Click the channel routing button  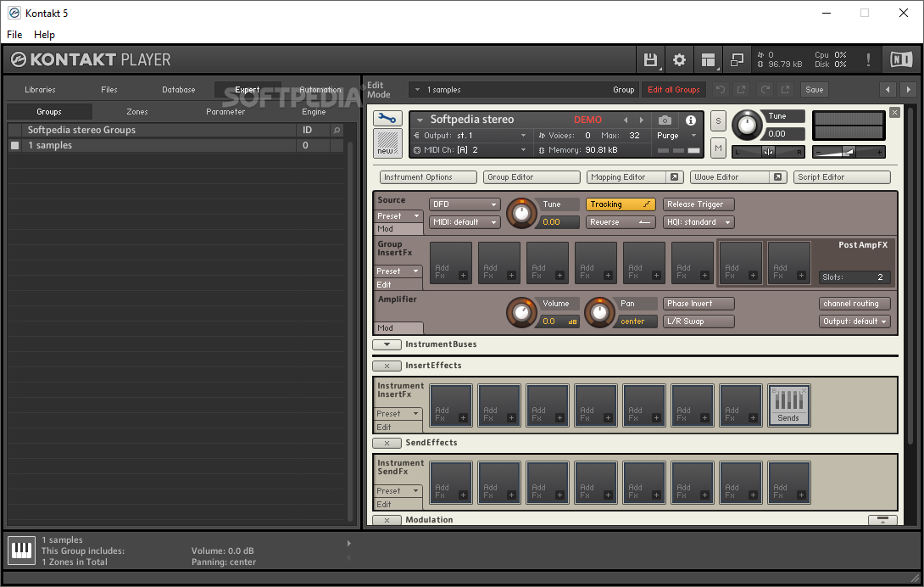[854, 303]
